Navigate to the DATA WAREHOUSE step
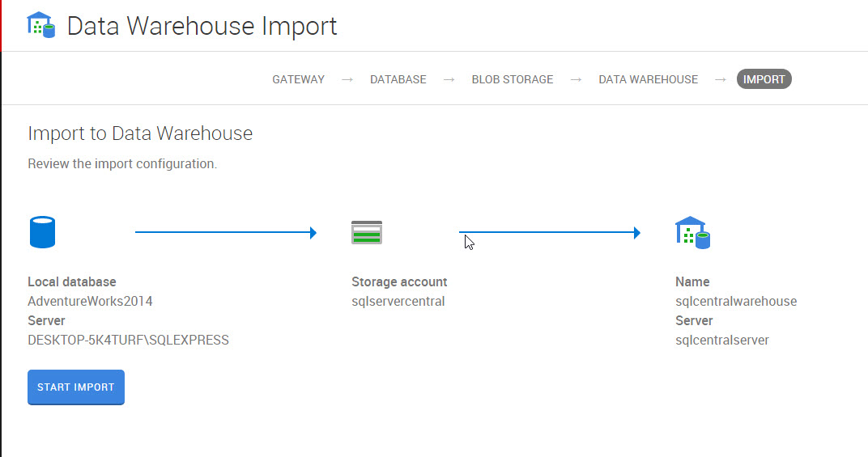868x457 pixels. [x=648, y=79]
